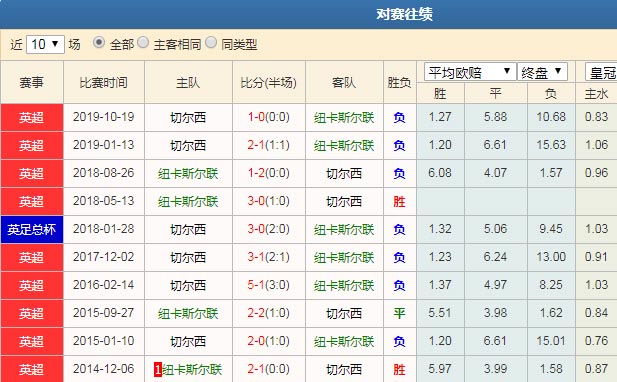Click loss odds 13.00 for 2017-12-02
617x382 pixels.
coord(551,257)
